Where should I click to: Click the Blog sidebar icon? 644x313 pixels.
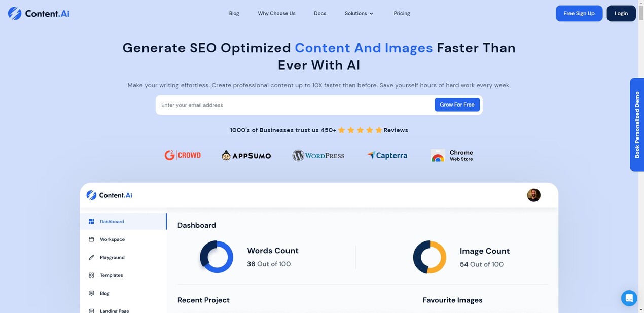click(91, 293)
